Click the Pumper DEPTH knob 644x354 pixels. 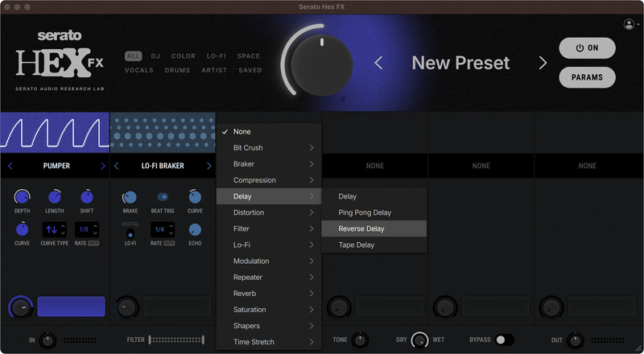click(x=22, y=197)
